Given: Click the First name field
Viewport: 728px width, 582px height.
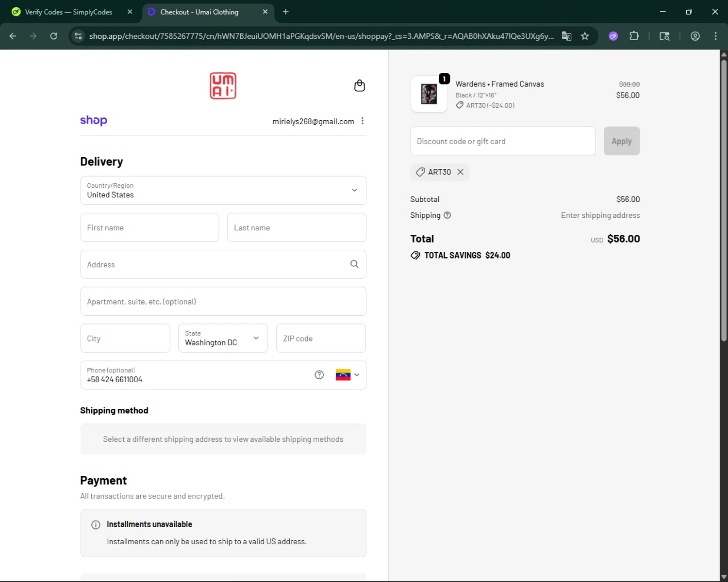Looking at the screenshot, I should [149, 227].
